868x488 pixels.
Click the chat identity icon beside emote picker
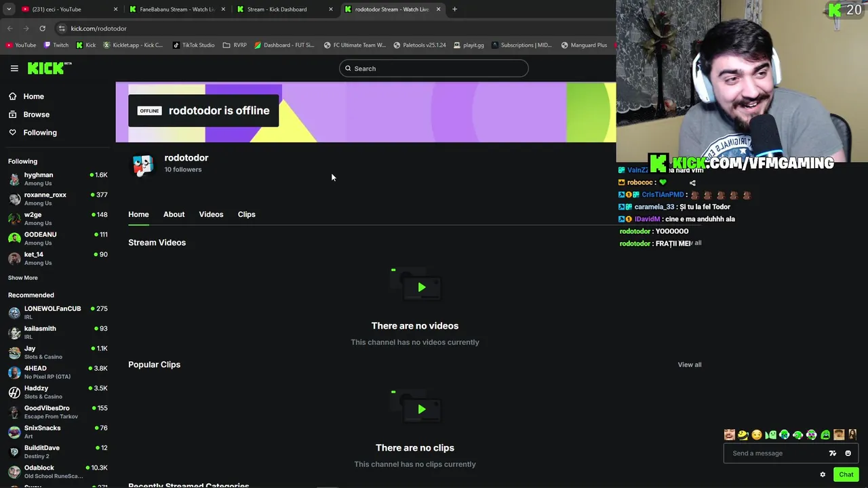833,453
